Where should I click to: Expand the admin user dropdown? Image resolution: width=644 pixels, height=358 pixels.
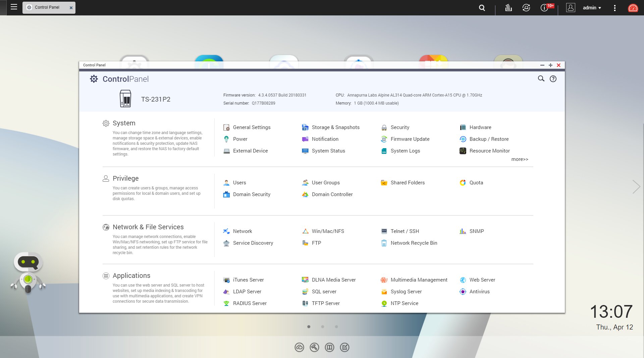(592, 8)
